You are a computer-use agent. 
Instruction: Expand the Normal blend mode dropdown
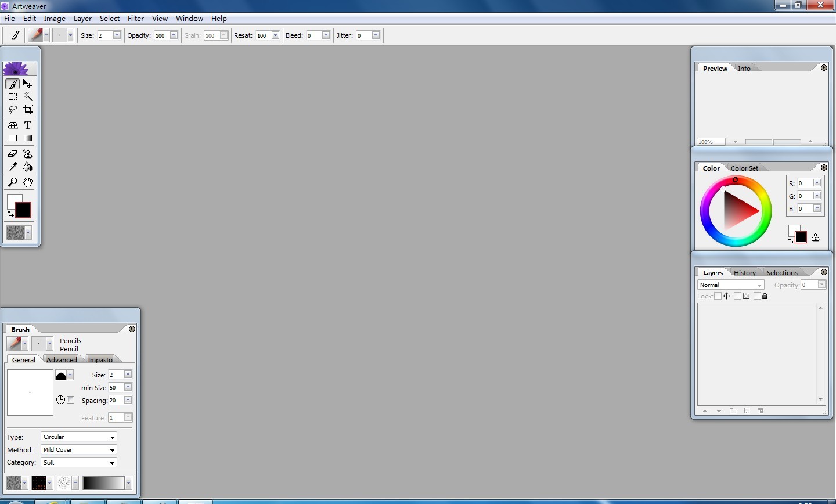(x=730, y=285)
